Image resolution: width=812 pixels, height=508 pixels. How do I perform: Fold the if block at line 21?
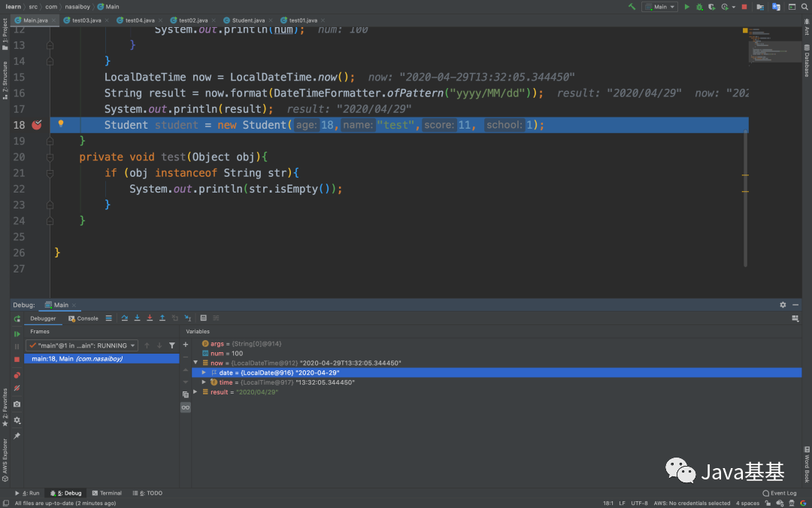[x=50, y=173]
